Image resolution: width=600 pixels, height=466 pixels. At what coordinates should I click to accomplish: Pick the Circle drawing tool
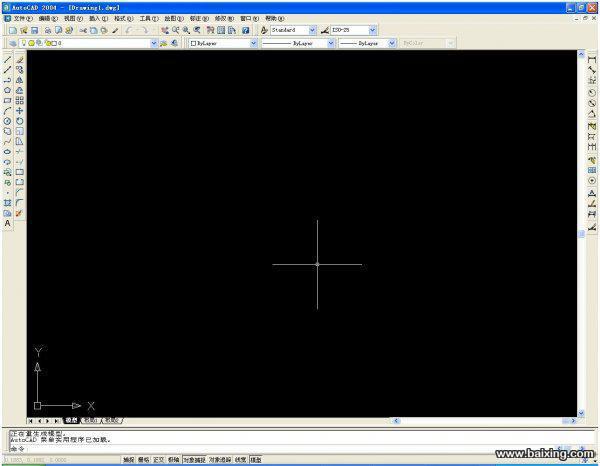point(8,121)
